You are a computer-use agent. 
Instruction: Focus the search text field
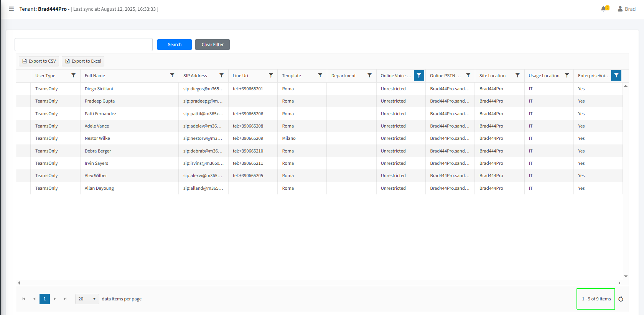click(84, 45)
